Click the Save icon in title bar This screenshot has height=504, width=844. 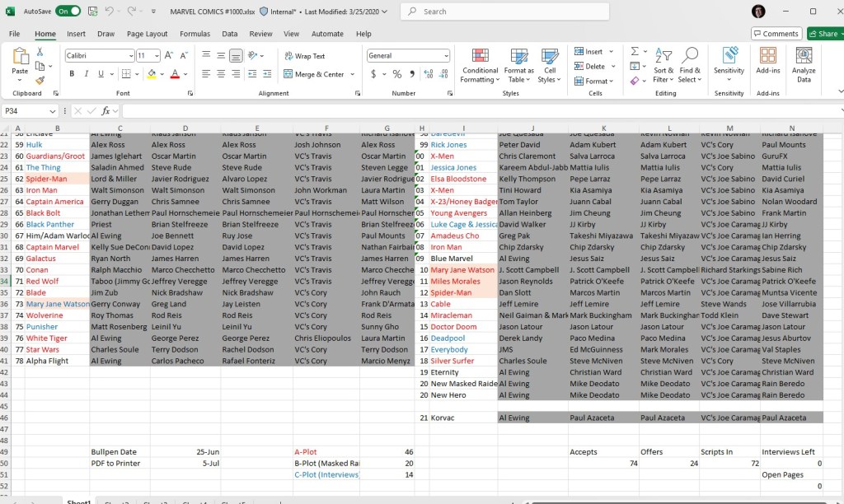(93, 12)
